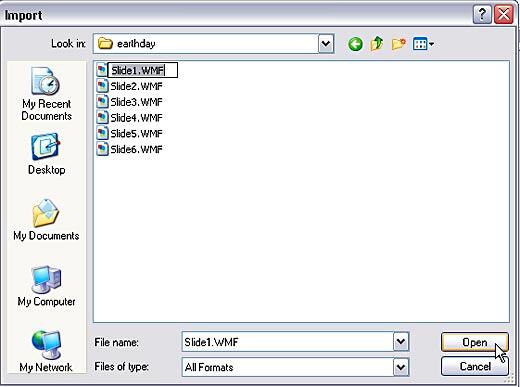This screenshot has height=387, width=520.
Task: Click the Cancel button
Action: (475, 366)
